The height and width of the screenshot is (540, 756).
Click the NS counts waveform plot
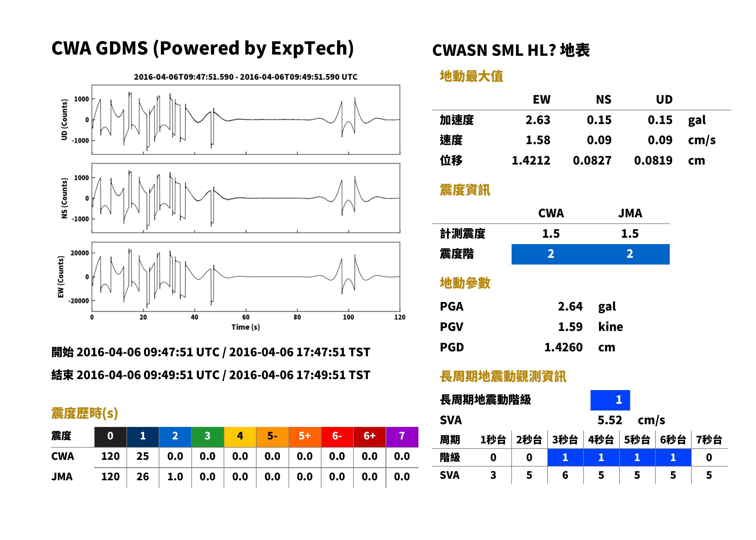tap(246, 198)
